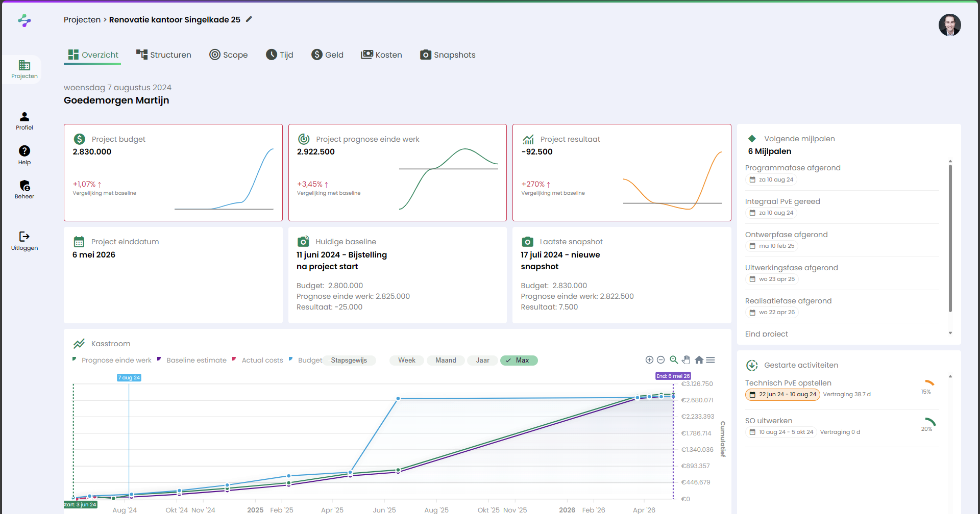The image size is (980, 514).
Task: Switch to the Snapshots tab
Action: tap(448, 55)
